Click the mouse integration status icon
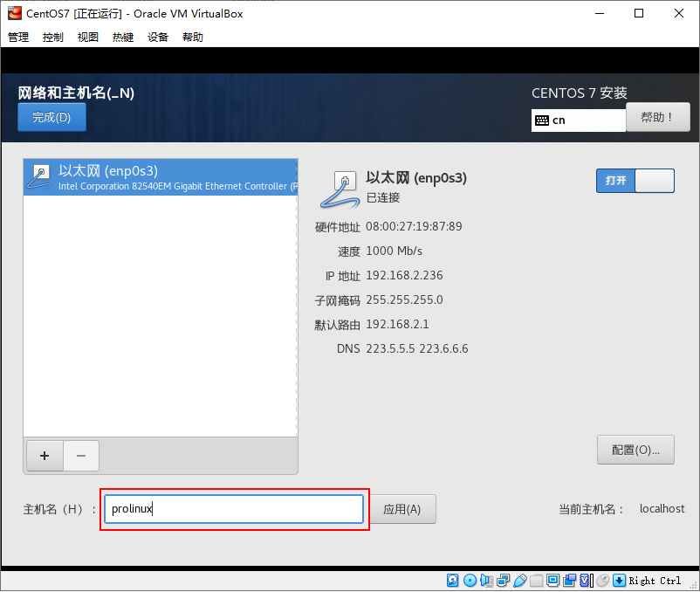Image resolution: width=700 pixels, height=592 pixels. pos(602,581)
